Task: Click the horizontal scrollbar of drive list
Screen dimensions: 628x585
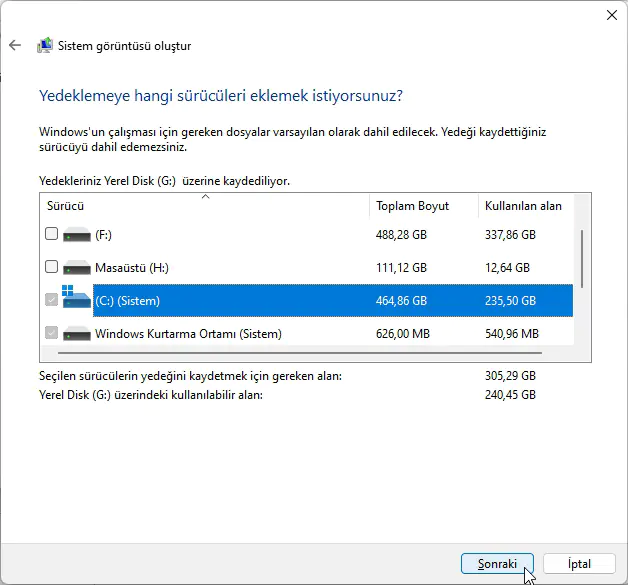Action: [300, 353]
